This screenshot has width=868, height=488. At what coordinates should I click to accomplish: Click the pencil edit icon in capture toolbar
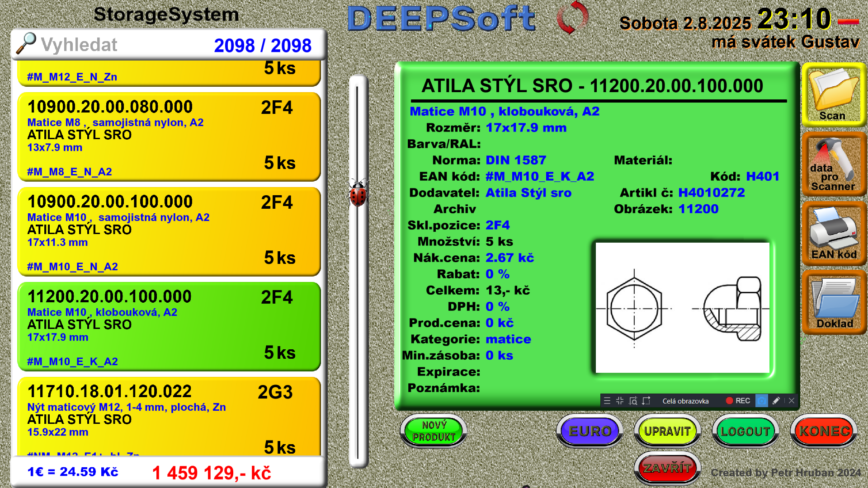click(x=776, y=401)
